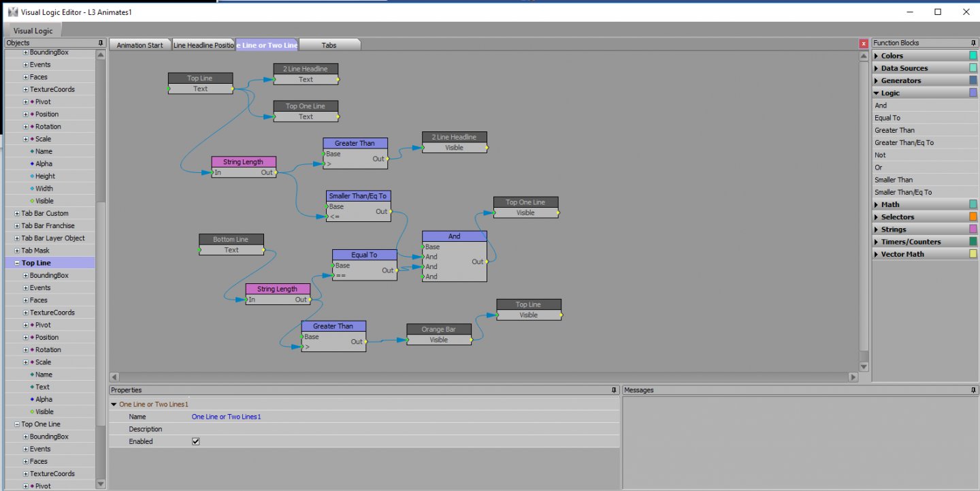980x491 pixels.
Task: Pin the Objects panel with its pushpin icon
Action: point(101,43)
